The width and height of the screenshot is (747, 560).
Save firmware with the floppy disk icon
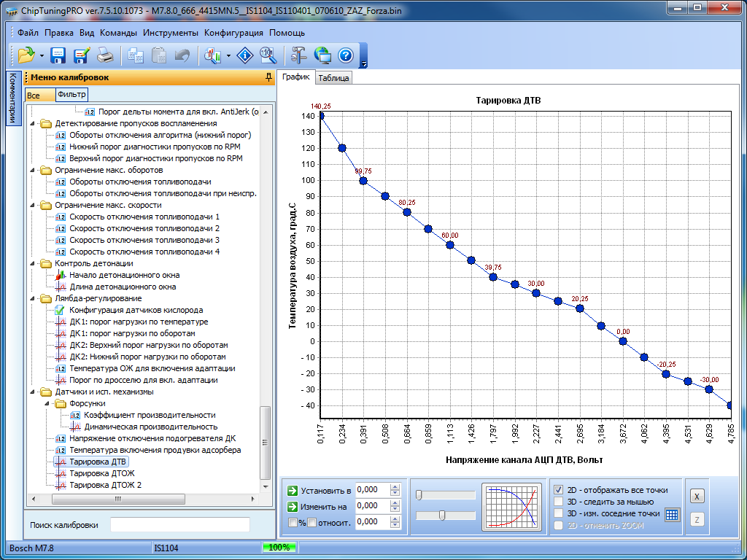pos(58,55)
